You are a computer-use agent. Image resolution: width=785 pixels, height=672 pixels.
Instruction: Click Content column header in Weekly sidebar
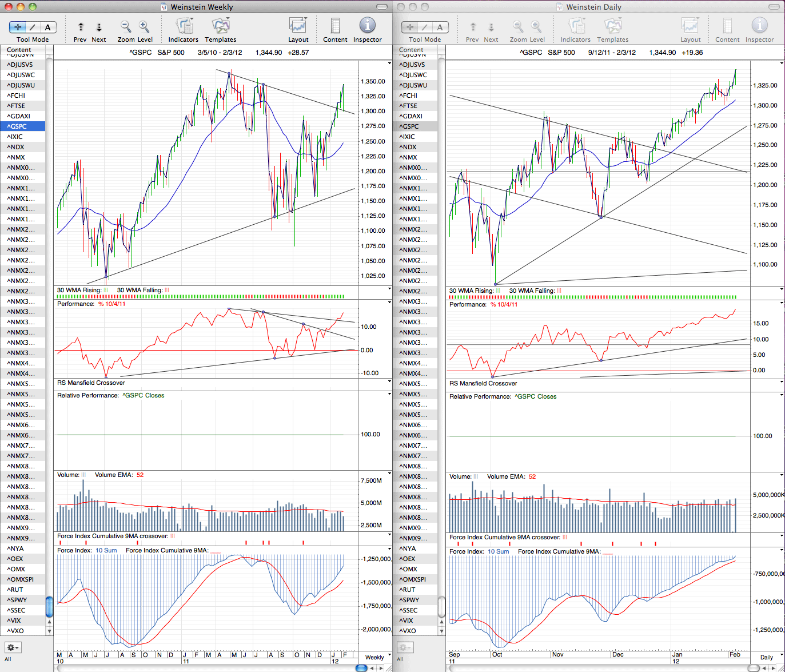click(x=23, y=50)
